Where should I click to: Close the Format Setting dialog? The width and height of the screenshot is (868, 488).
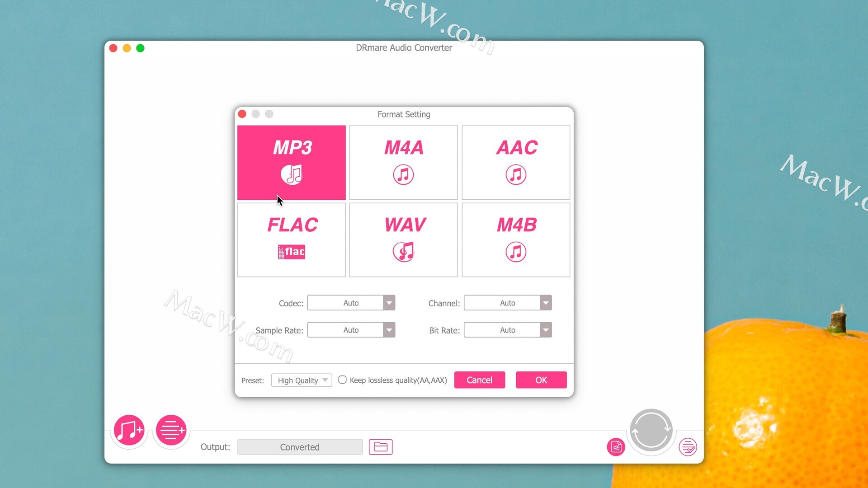point(242,114)
